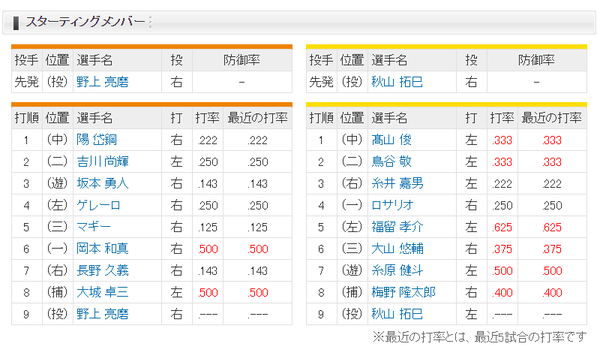Select 髙山 俊's recent average .333
The image size is (600, 362).
pyautogui.click(x=552, y=140)
